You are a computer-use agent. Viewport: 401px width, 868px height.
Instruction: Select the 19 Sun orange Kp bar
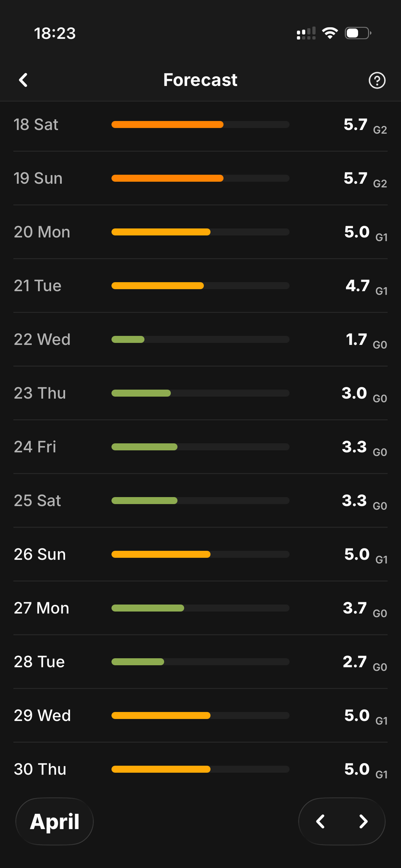click(167, 178)
